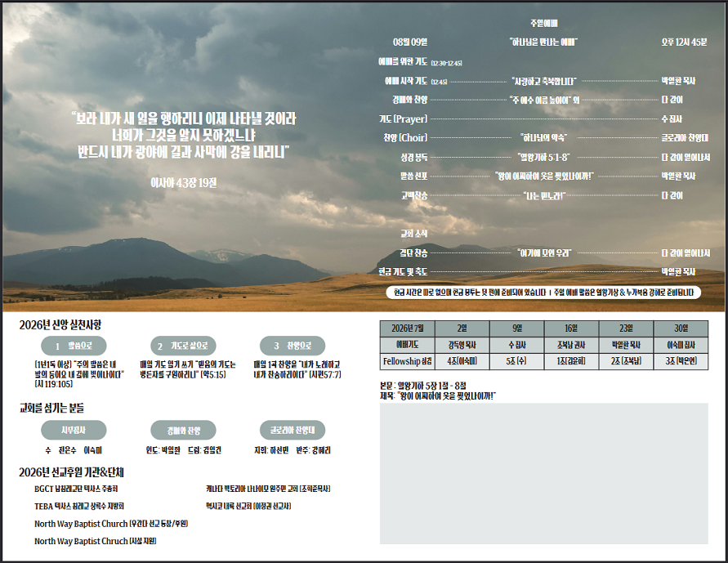Screen dimensions: 728x563
Task: Click '인도: 박일환' worship leader text
Action: [x=163, y=451]
